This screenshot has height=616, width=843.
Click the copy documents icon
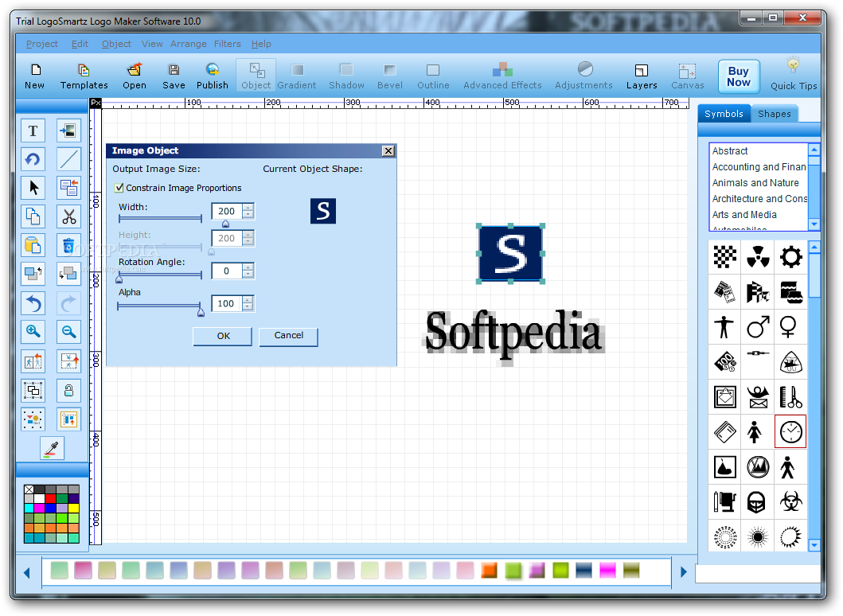33,216
